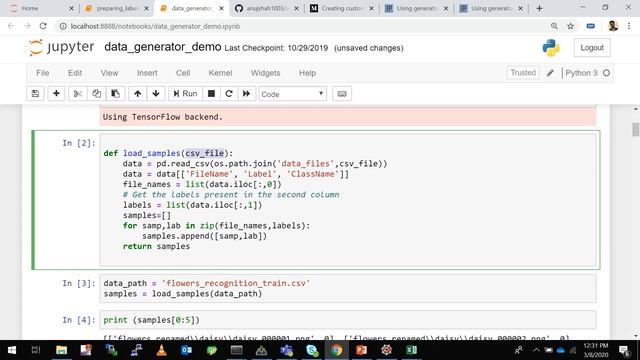This screenshot has height=360, width=640.
Task: Click the pencil edit mode icon
Action: [x=550, y=73]
